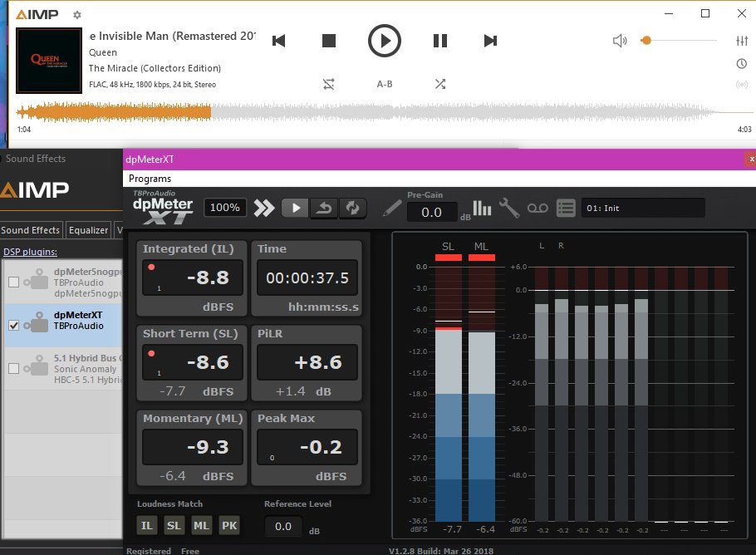Viewport: 756px width, 555px height.
Task: Click the TBProAudio dpMeter XT logo
Action: point(163,208)
